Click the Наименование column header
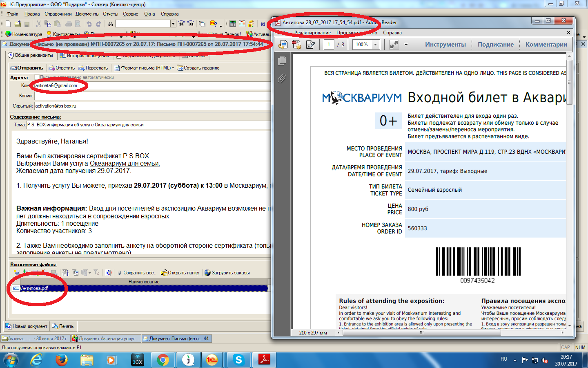 click(x=144, y=282)
